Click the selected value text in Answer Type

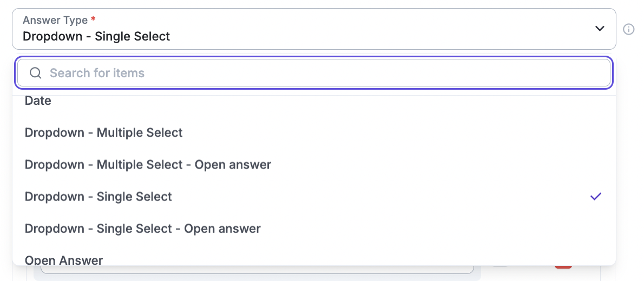coord(96,37)
